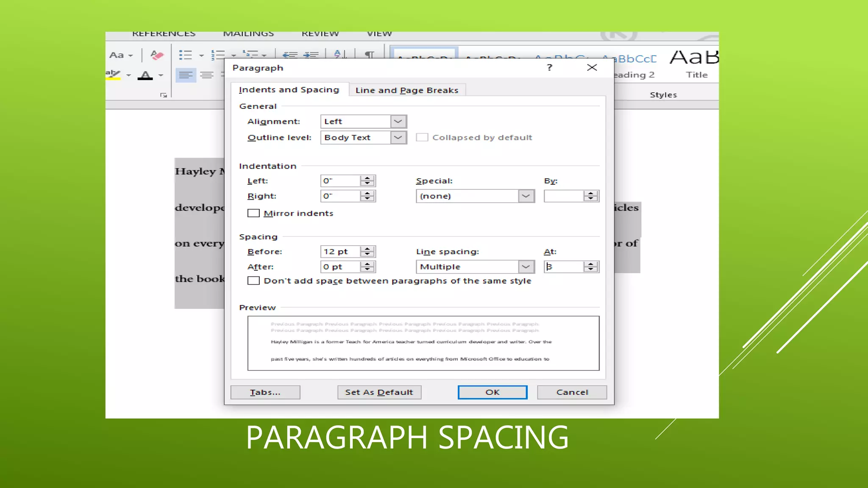
Task: Click Cancel in the Paragraph dialog
Action: (x=572, y=392)
